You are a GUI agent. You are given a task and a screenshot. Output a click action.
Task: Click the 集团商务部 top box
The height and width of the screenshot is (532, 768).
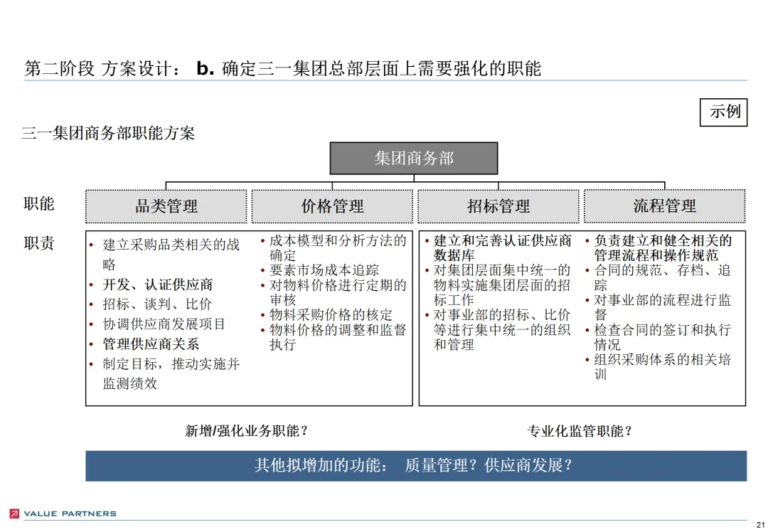click(413, 158)
